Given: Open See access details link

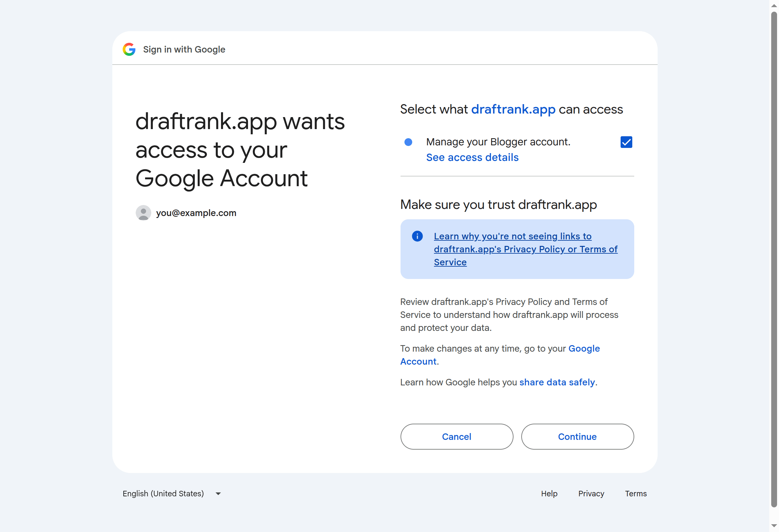Looking at the screenshot, I should tap(472, 157).
